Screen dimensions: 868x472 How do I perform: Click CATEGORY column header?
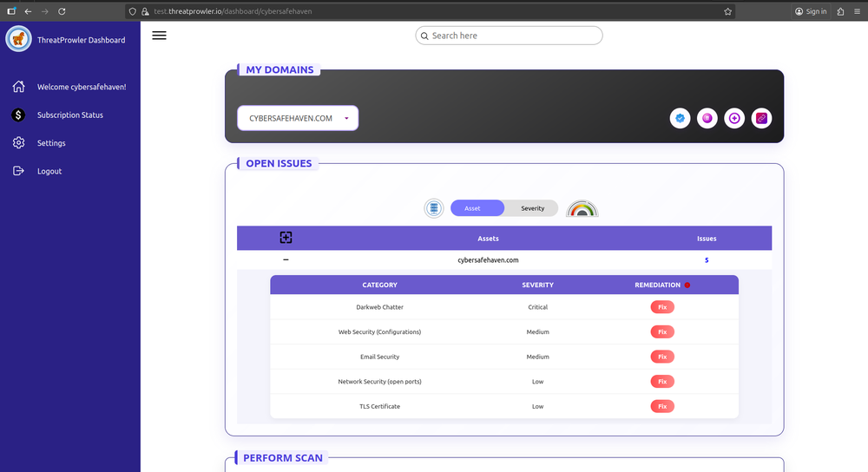379,285
